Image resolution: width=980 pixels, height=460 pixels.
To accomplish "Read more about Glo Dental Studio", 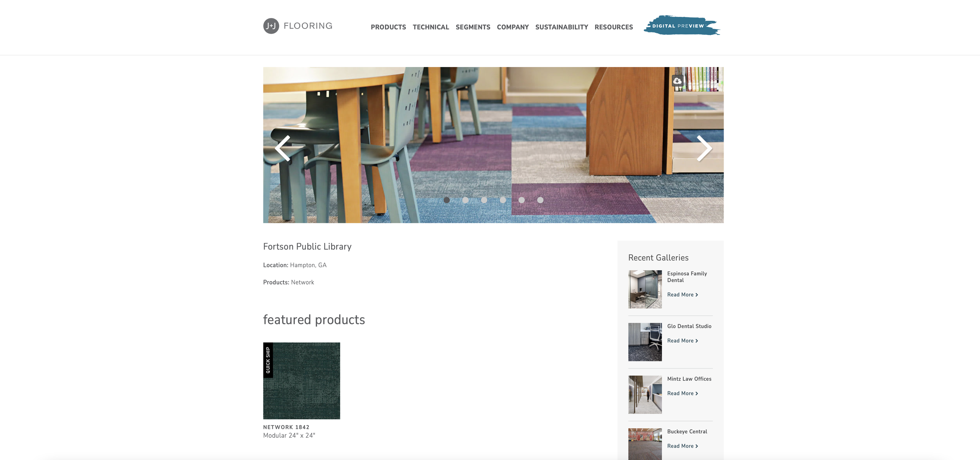I will tap(682, 341).
